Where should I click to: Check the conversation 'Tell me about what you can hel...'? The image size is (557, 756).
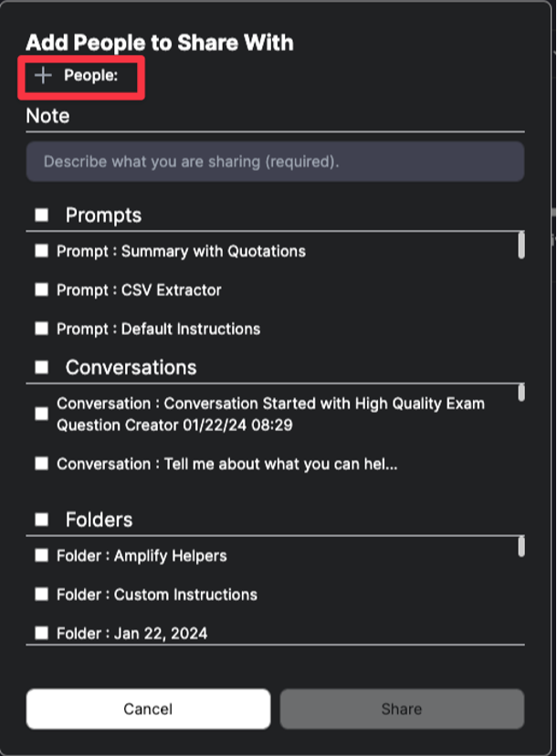[41, 463]
